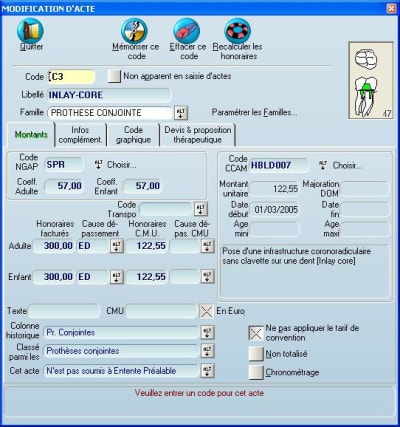Switch to the Infos complément. tab
The image size is (400, 427).
tap(80, 135)
